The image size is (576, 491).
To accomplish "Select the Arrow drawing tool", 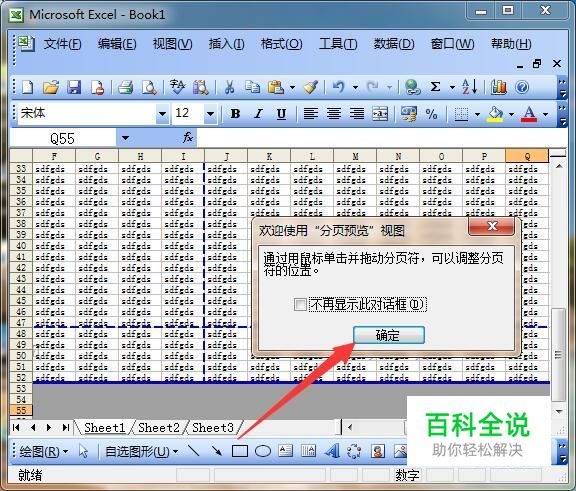I will [x=217, y=451].
